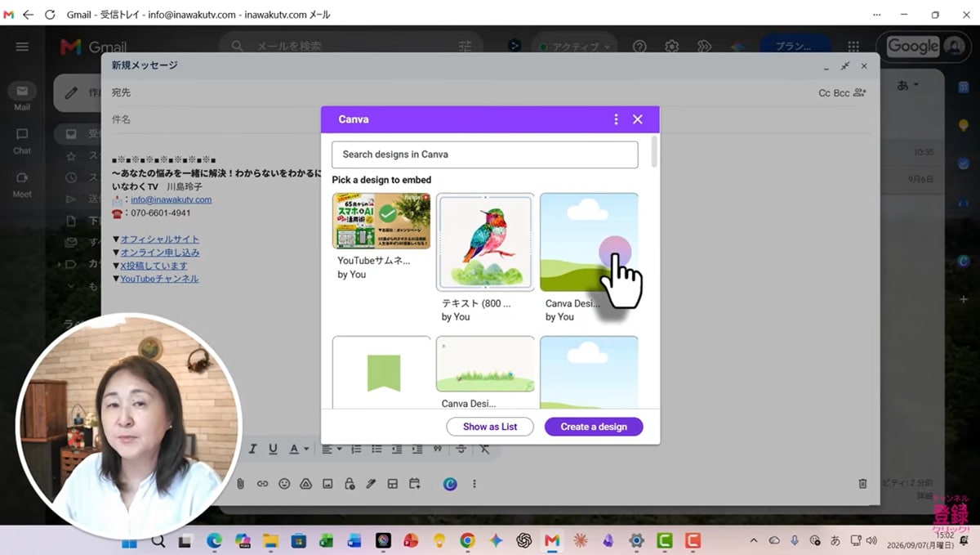Toggle italic formatting
The height and width of the screenshot is (555, 980).
(253, 449)
